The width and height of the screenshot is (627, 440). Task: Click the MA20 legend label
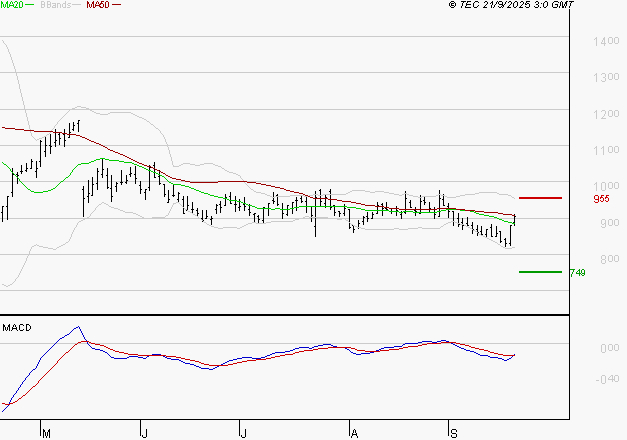coord(12,5)
